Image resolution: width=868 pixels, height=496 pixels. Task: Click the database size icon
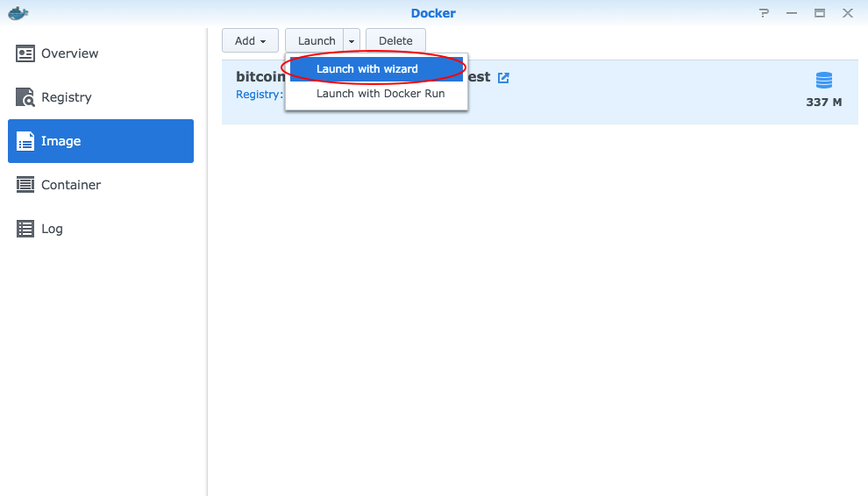tap(823, 81)
